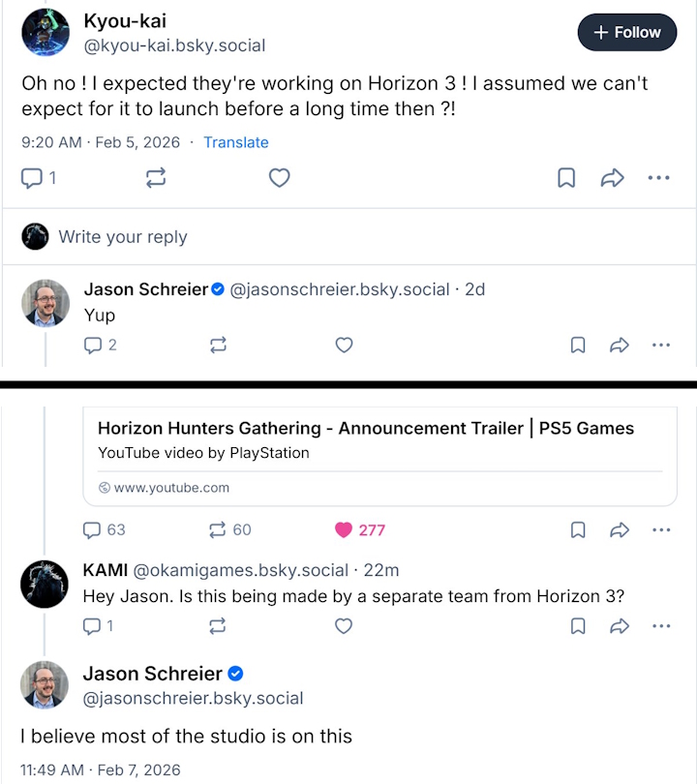Image resolution: width=697 pixels, height=784 pixels.
Task: Reply to Kyou-kai's post via comment icon
Action: pyautogui.click(x=32, y=178)
